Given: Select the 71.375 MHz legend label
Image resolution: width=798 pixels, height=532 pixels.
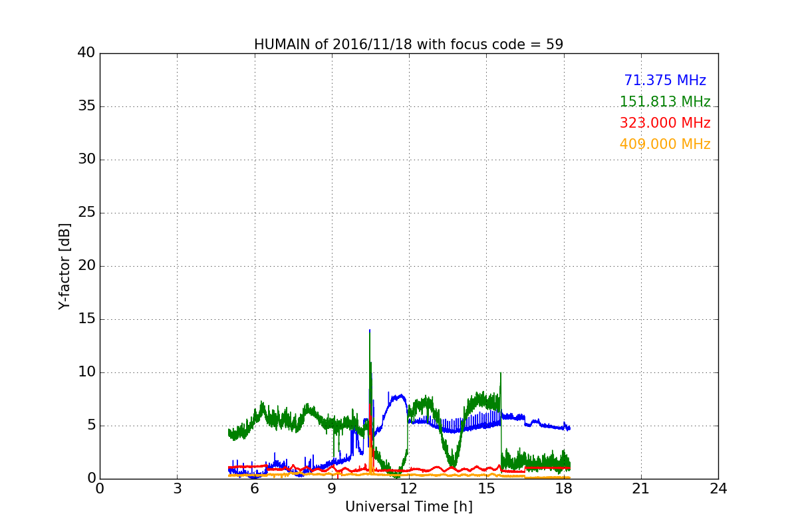Looking at the screenshot, I should point(665,80).
